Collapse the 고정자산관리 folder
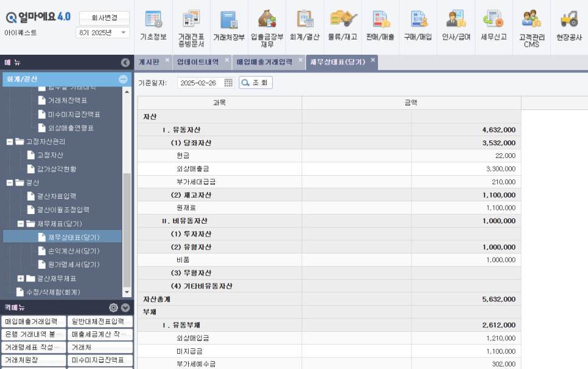The image size is (588, 369). [10, 142]
